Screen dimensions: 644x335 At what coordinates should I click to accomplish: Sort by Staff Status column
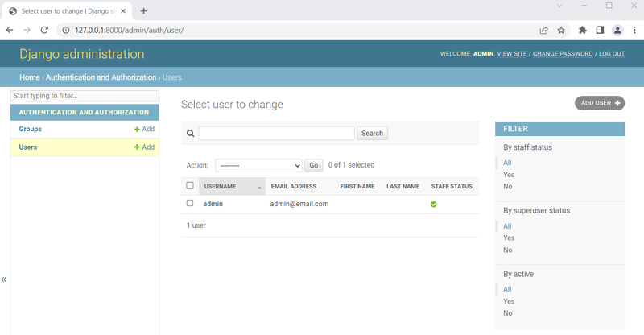point(452,186)
